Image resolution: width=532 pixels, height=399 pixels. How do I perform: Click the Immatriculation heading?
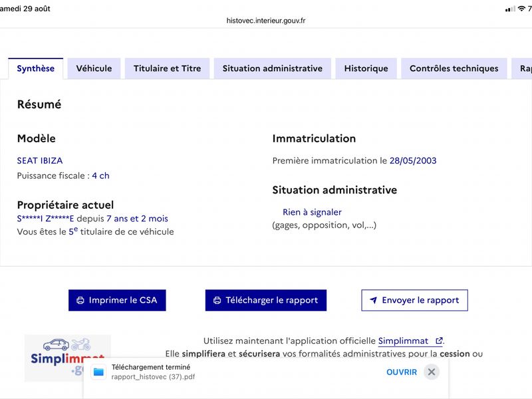pos(314,138)
